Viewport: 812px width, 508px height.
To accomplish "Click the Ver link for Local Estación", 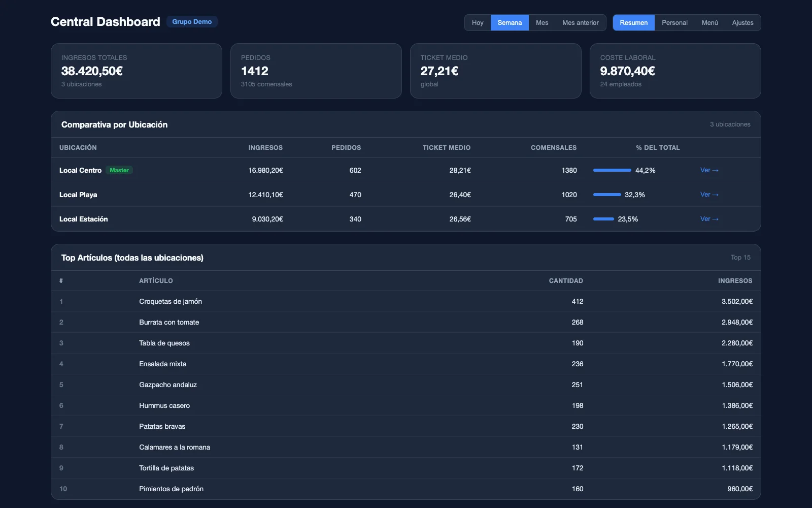I will (x=709, y=219).
